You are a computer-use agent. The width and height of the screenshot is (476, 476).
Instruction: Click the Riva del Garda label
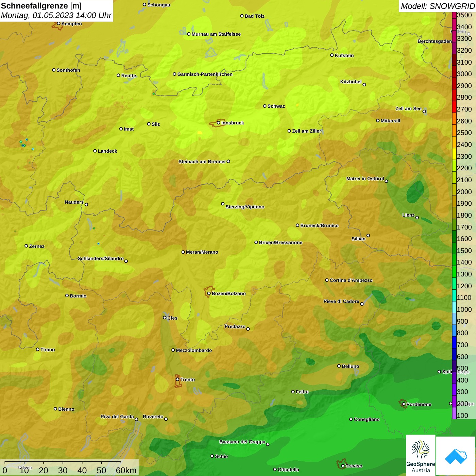pos(117,417)
